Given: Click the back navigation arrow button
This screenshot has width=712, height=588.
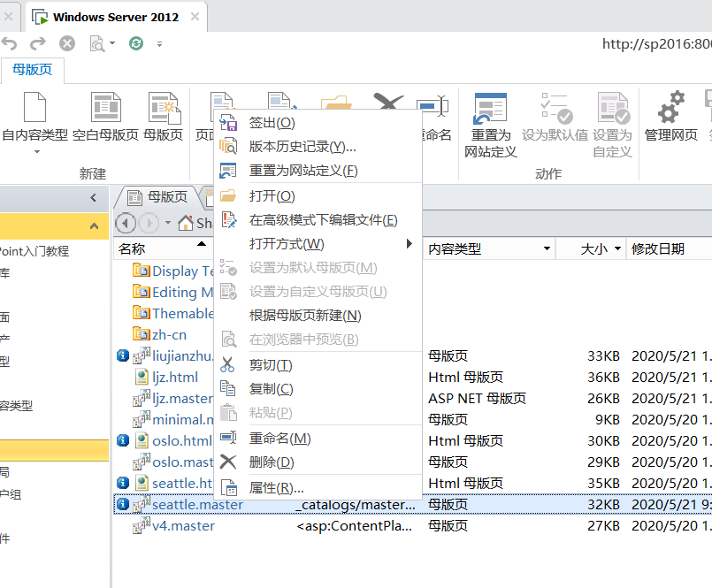Looking at the screenshot, I should [126, 223].
